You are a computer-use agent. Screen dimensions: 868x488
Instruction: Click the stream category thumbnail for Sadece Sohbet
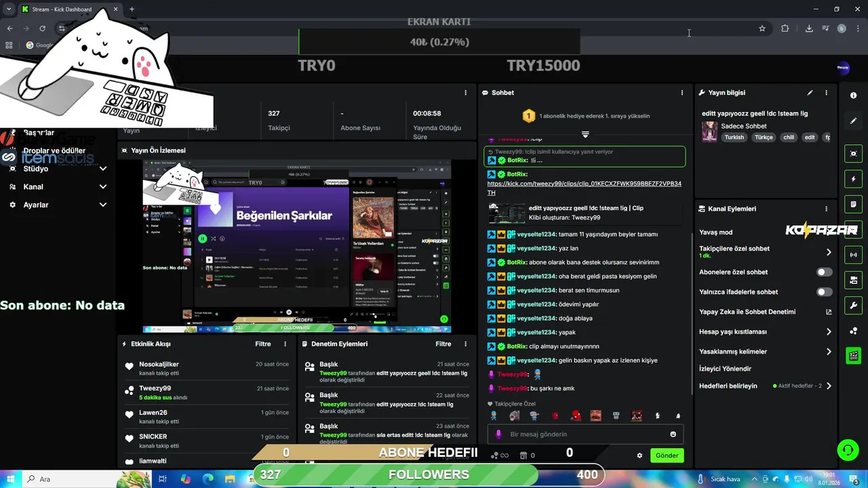pyautogui.click(x=709, y=131)
